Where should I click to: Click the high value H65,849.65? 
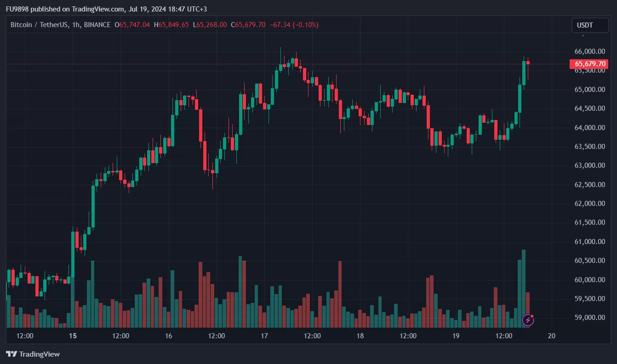pos(171,25)
